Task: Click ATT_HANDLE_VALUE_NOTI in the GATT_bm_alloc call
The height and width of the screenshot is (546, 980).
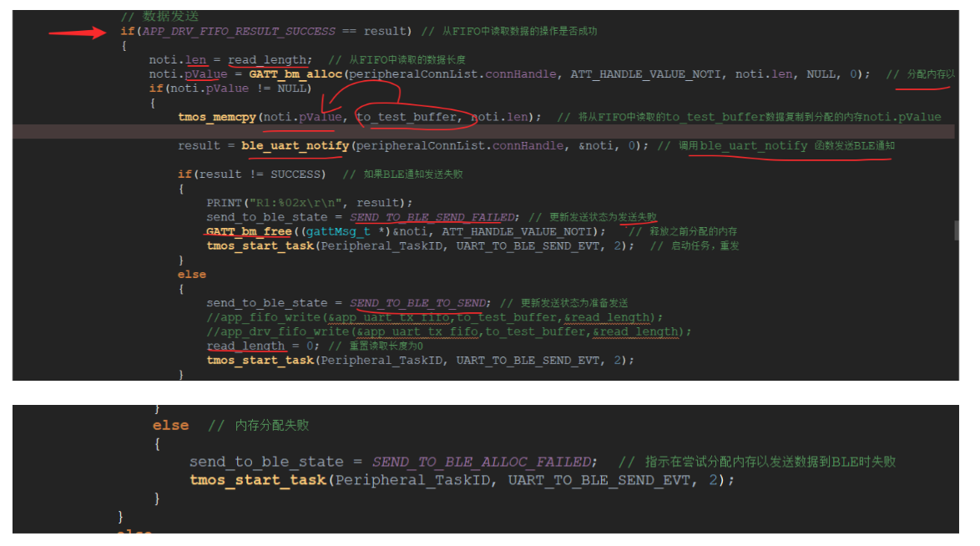Action: tap(645, 74)
